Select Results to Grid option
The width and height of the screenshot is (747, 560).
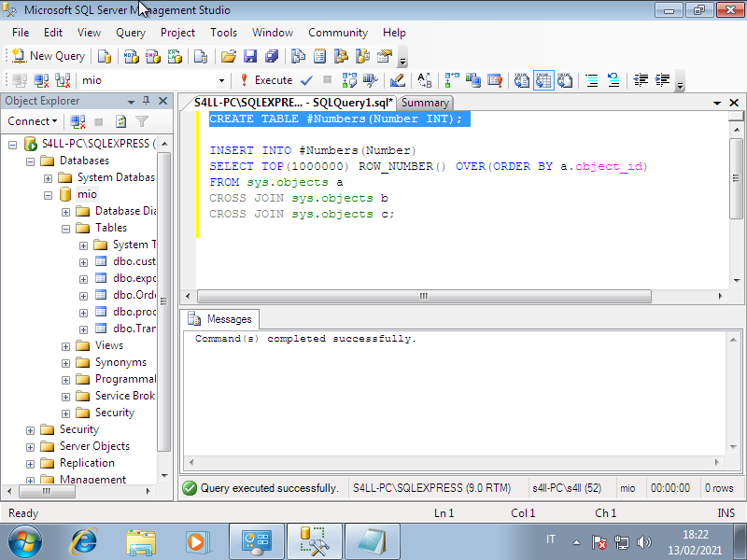click(x=543, y=80)
